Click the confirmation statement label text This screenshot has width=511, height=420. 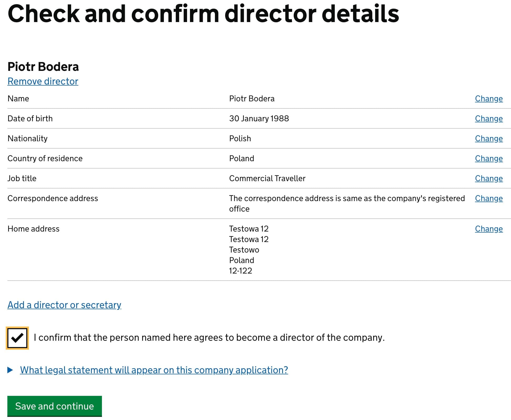(209, 338)
